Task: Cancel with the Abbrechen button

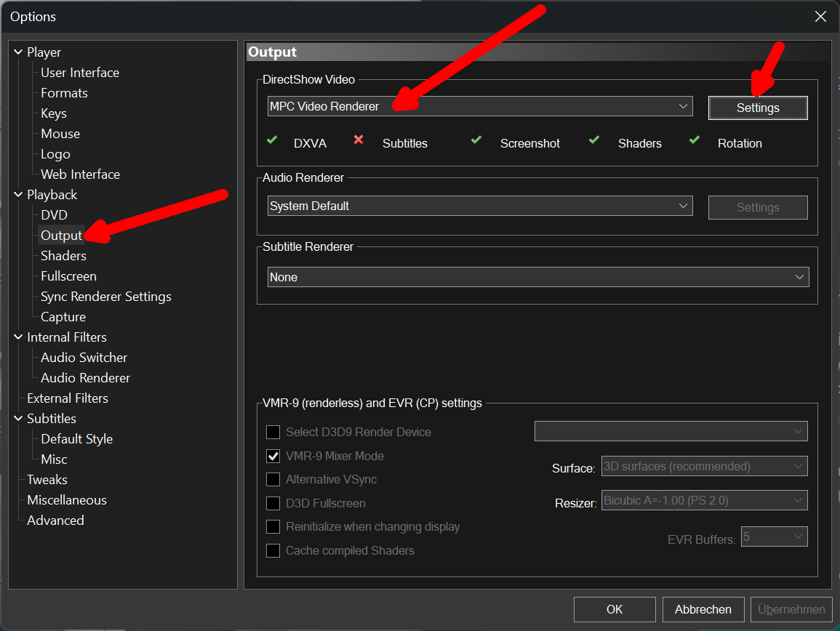Action: [703, 610]
